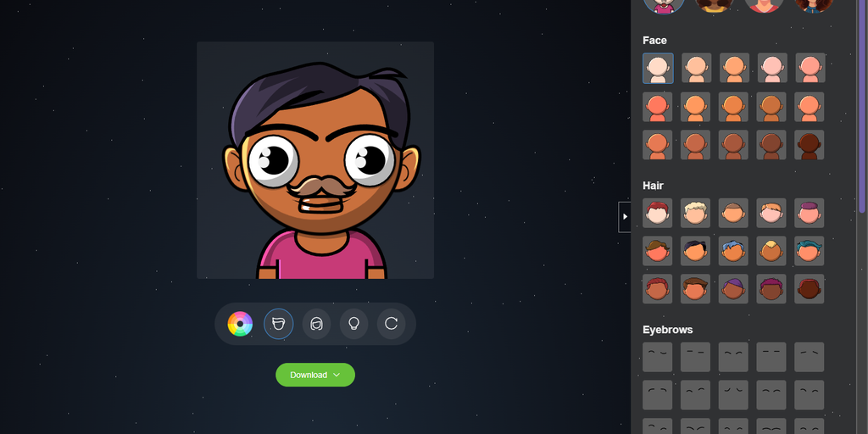Collapse the side panel with arrow tab
This screenshot has height=434, width=868.
(x=625, y=217)
